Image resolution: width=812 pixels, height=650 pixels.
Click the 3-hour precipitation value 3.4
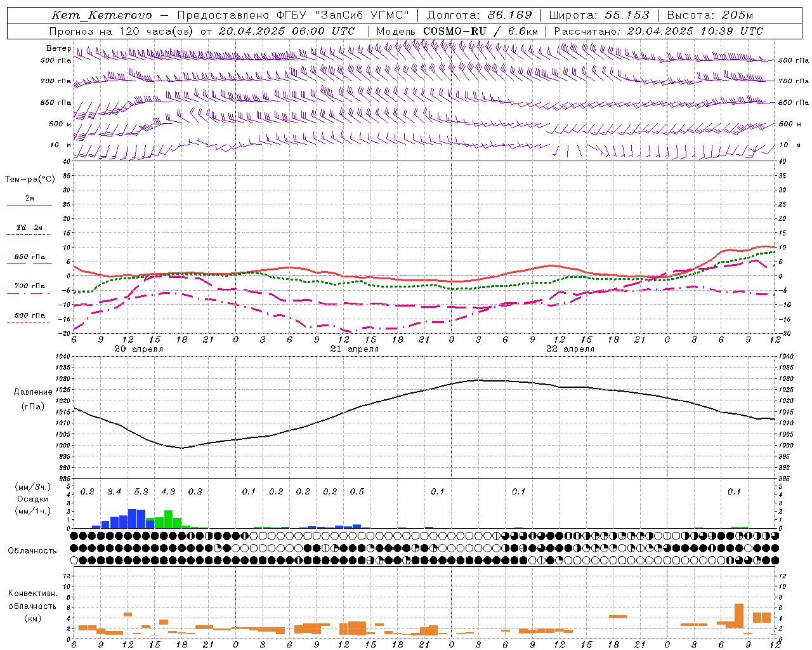pos(114,492)
